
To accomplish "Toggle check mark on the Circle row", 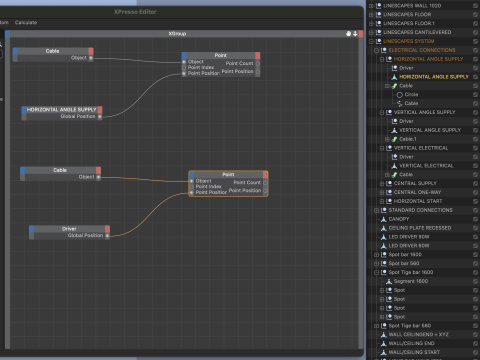I will (475, 95).
